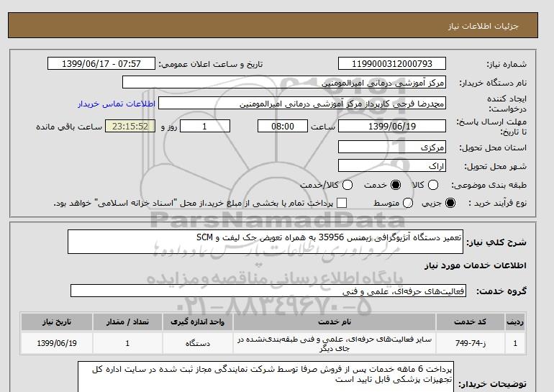Click the service name cell سایر فعالیت‌های حرفه‌ای
554x392 pixels.
click(335, 344)
